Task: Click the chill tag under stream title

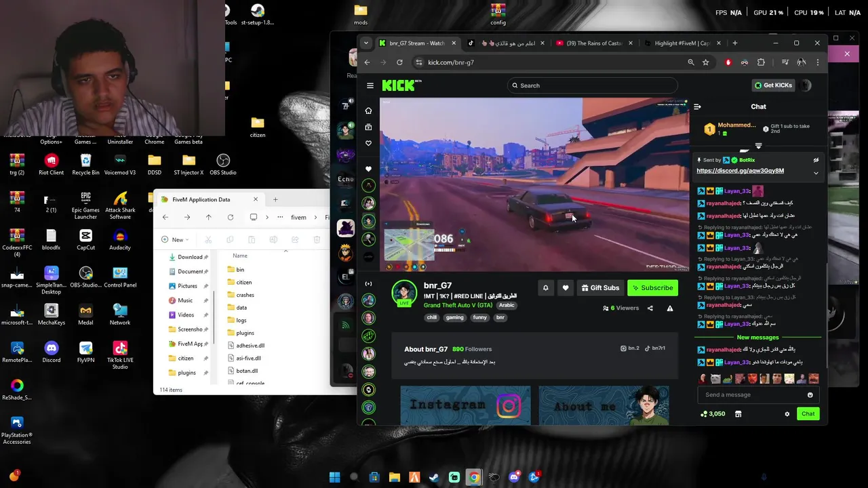Action: pyautogui.click(x=432, y=317)
